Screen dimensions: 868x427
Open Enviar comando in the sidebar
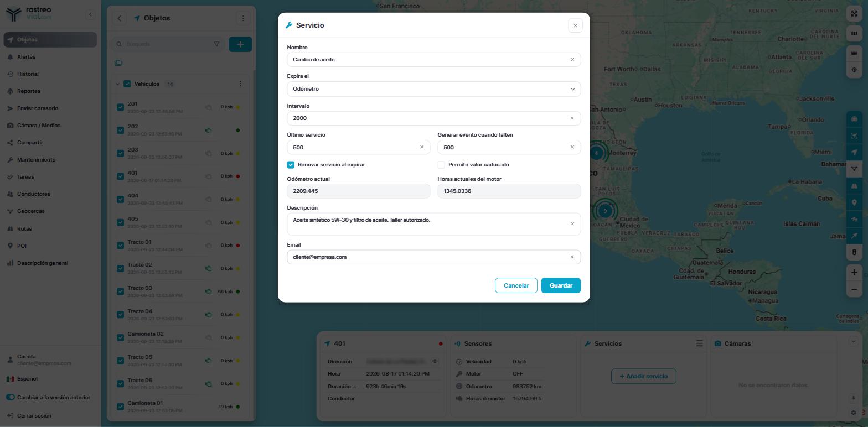(50, 108)
